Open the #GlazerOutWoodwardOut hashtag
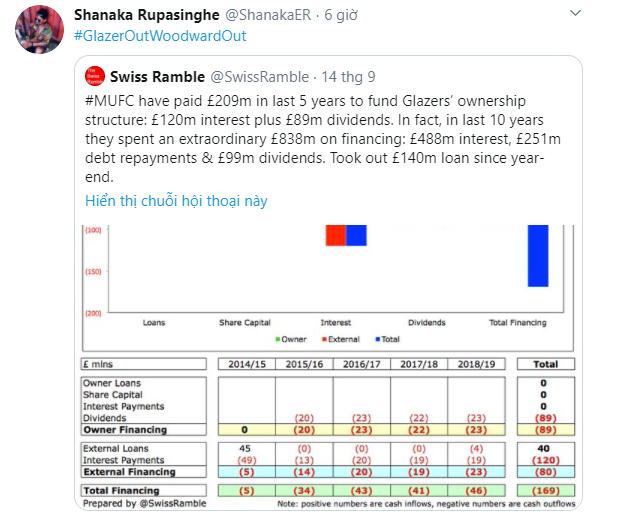Screen dimensions: 630x518 click(x=160, y=36)
